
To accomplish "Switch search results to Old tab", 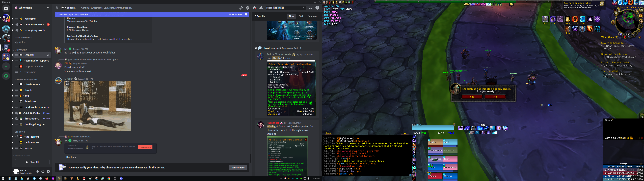I will (301, 16).
